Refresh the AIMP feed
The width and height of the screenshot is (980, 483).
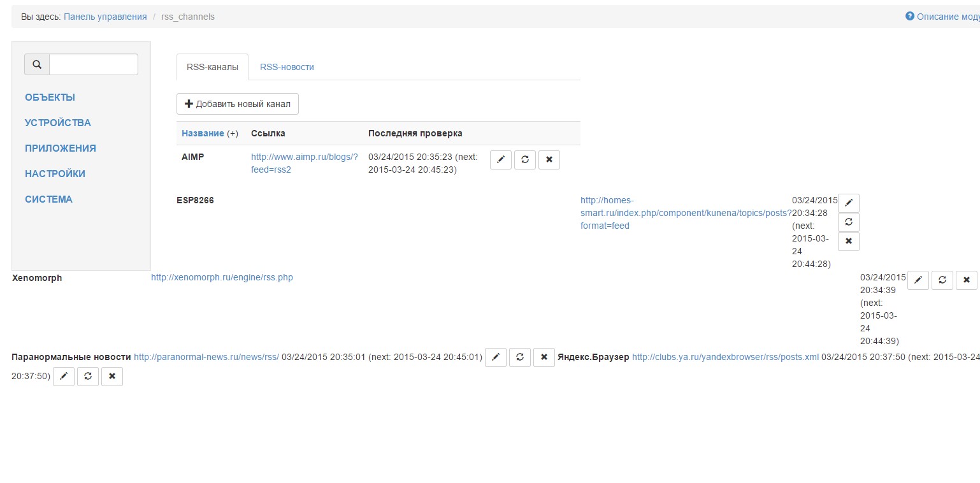[x=524, y=159]
